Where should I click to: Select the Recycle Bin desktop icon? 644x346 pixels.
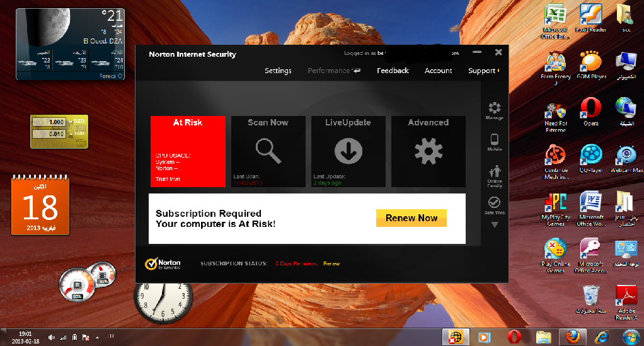click(591, 299)
